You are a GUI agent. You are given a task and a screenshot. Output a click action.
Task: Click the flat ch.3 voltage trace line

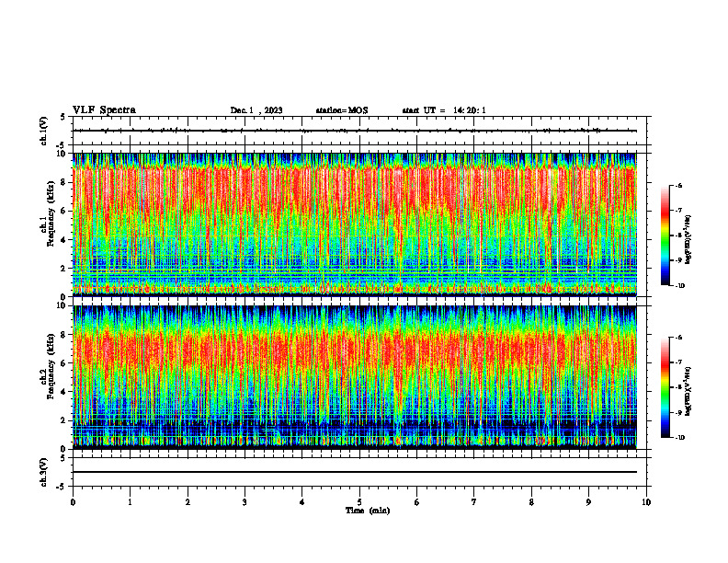(x=354, y=472)
